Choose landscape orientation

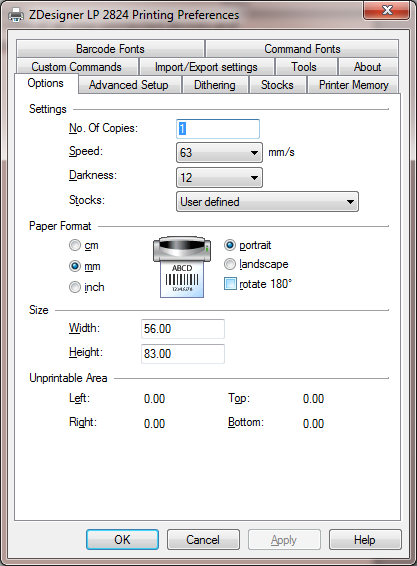(230, 264)
